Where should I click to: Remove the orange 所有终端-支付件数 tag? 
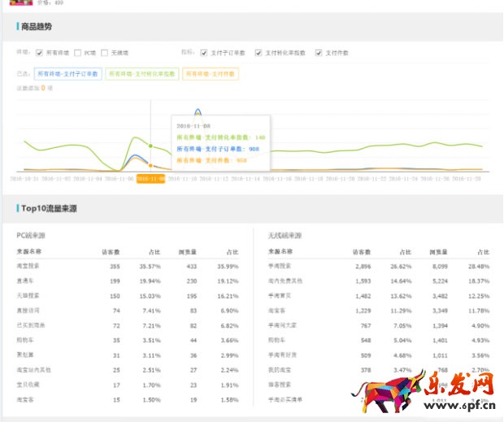pyautogui.click(x=210, y=74)
